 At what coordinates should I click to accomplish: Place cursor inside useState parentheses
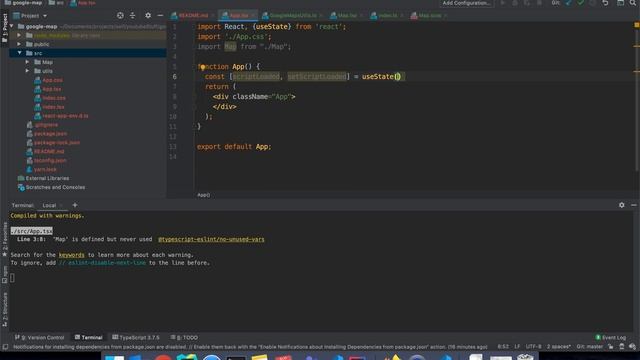point(398,77)
